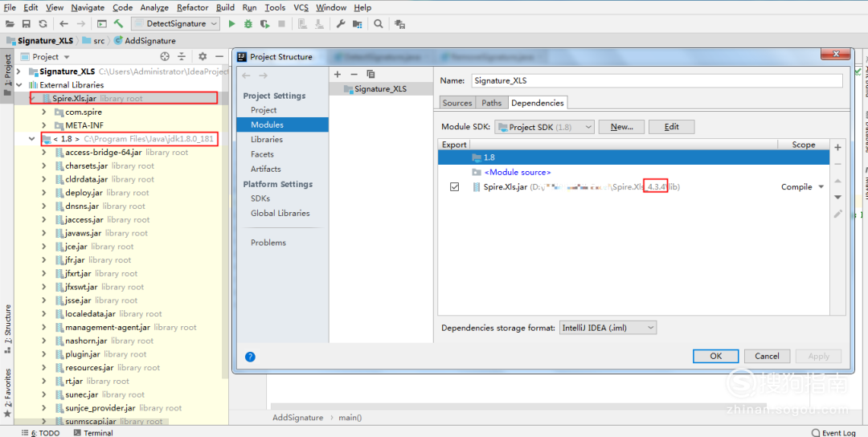Open the TODO tool window
This screenshot has height=437, width=868.
40,432
